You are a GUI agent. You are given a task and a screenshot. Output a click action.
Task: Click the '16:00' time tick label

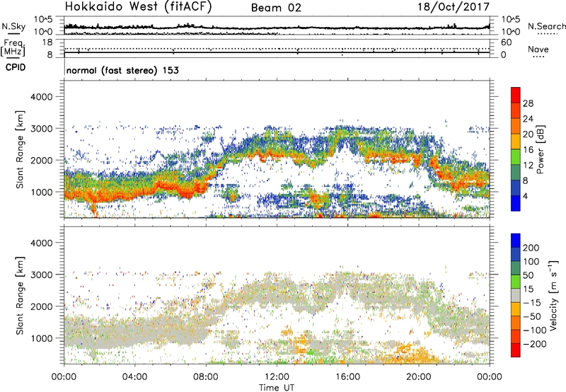pos(347,377)
